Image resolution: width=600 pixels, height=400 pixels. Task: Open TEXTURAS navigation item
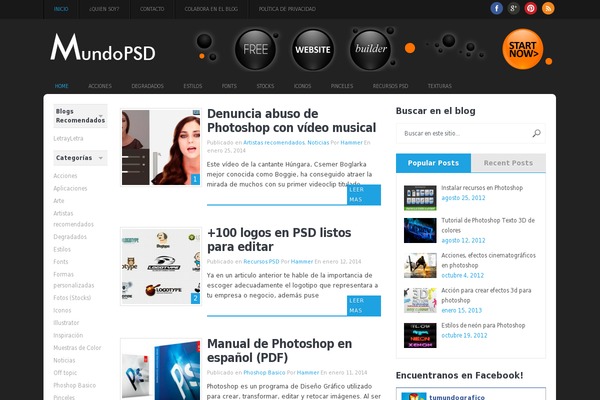440,86
